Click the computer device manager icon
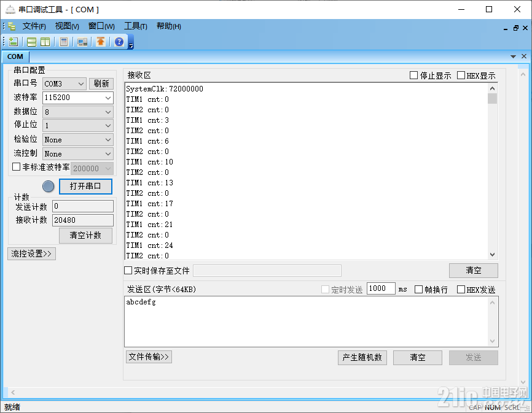Screen dimensions: 532x413 [82, 42]
